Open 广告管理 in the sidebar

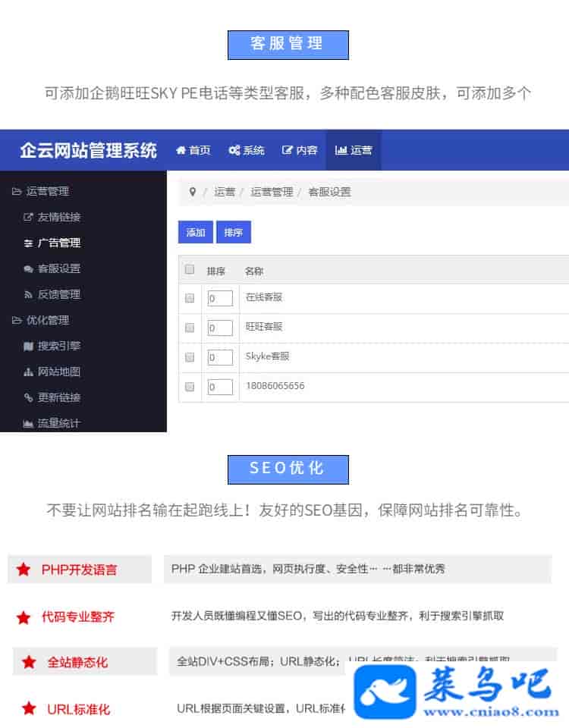(x=58, y=243)
